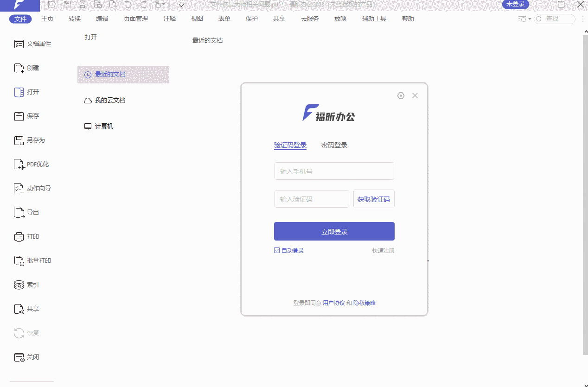The width and height of the screenshot is (588, 387).
Task: Open 文档属性 from the sidebar
Action: (x=32, y=44)
